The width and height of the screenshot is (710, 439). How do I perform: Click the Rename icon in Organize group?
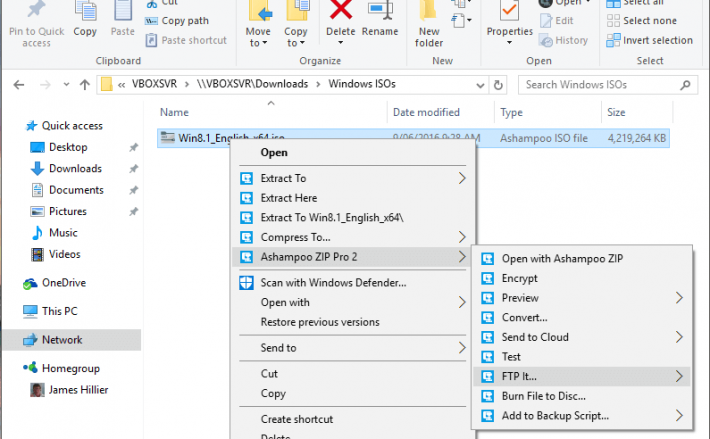(380, 11)
